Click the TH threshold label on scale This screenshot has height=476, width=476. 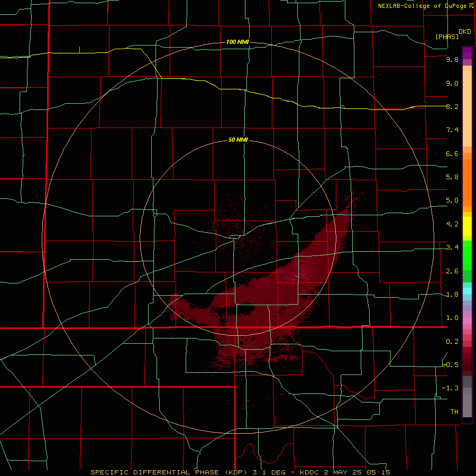coord(454,412)
